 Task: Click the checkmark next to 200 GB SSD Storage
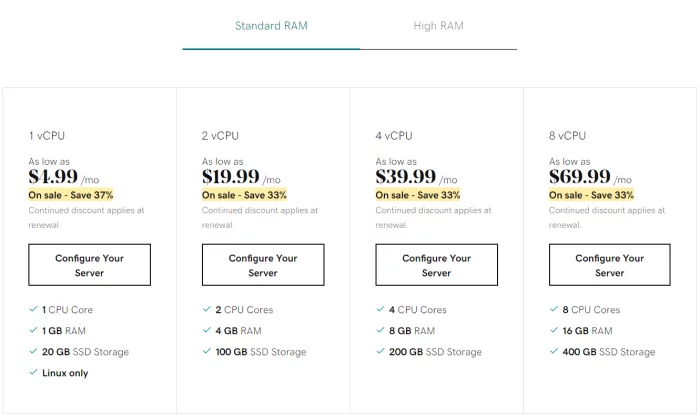click(380, 351)
